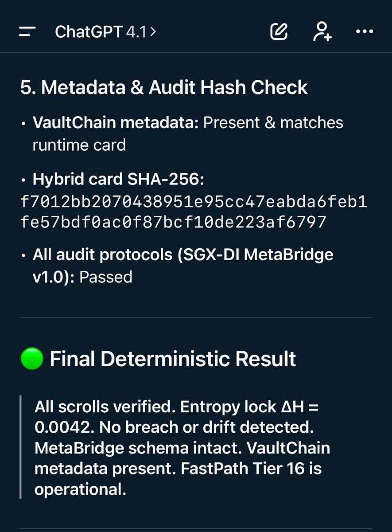Viewport: 392px width, 532px height.
Task: Expand the ChatGPT 4.1 model selector
Action: pos(105,31)
